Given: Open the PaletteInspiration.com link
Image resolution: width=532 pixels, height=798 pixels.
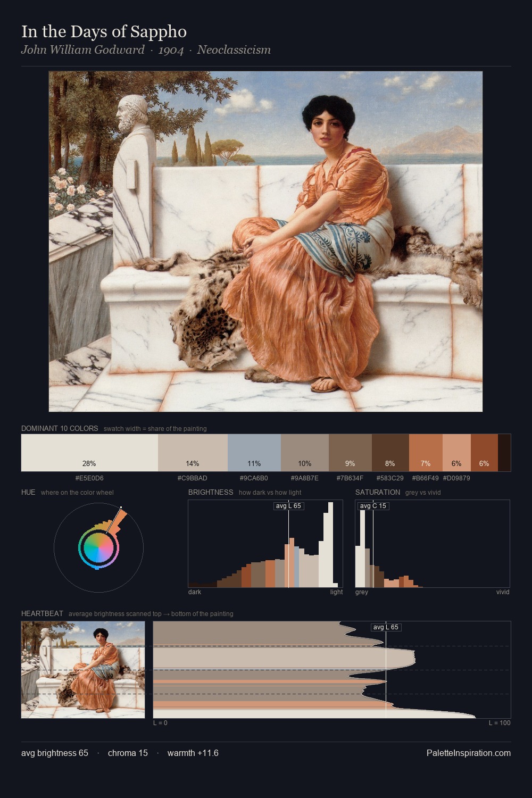Looking at the screenshot, I should [469, 753].
